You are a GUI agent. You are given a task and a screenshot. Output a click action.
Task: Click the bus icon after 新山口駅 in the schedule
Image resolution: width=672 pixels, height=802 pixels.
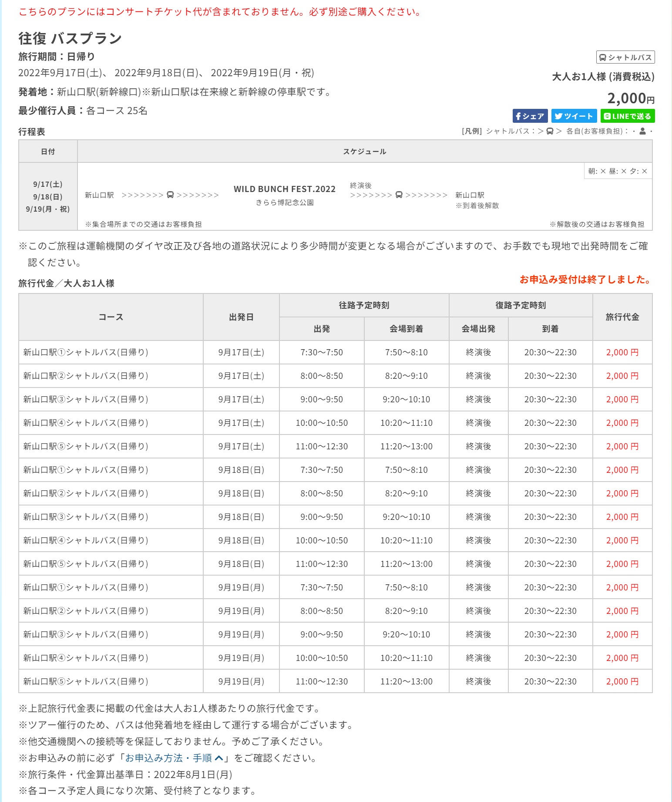pos(170,195)
